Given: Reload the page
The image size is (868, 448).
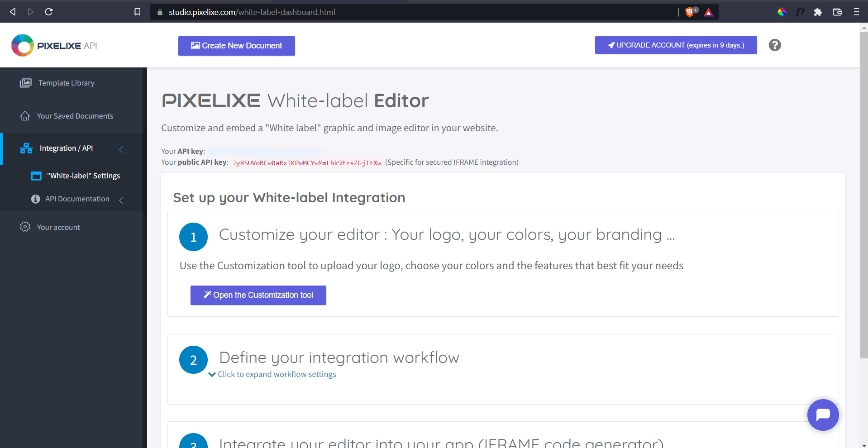Looking at the screenshot, I should [49, 12].
